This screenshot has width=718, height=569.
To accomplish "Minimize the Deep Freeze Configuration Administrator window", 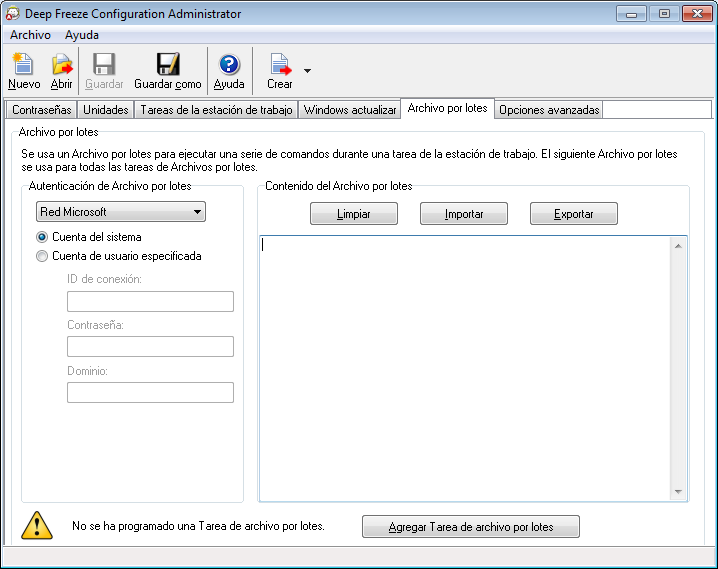I will coord(631,14).
